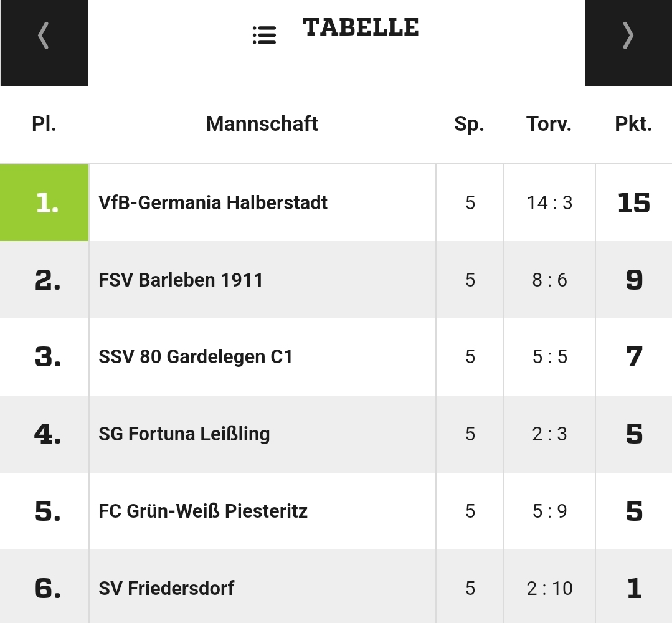The width and height of the screenshot is (672, 623).
Task: Click the 15 points of Halberstadt
Action: tap(634, 203)
